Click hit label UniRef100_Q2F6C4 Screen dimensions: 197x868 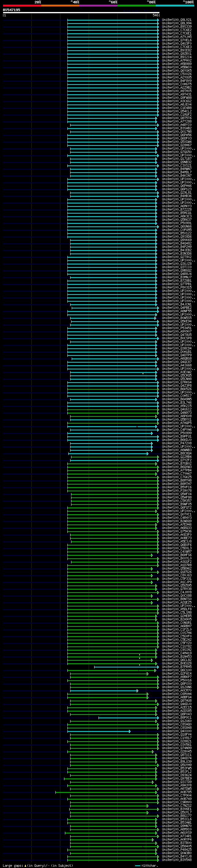coord(176,673)
